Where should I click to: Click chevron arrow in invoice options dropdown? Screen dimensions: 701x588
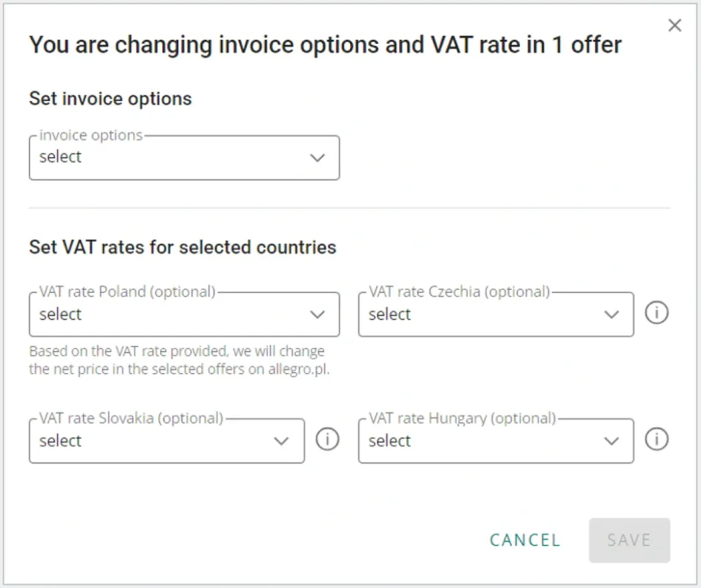point(317,157)
